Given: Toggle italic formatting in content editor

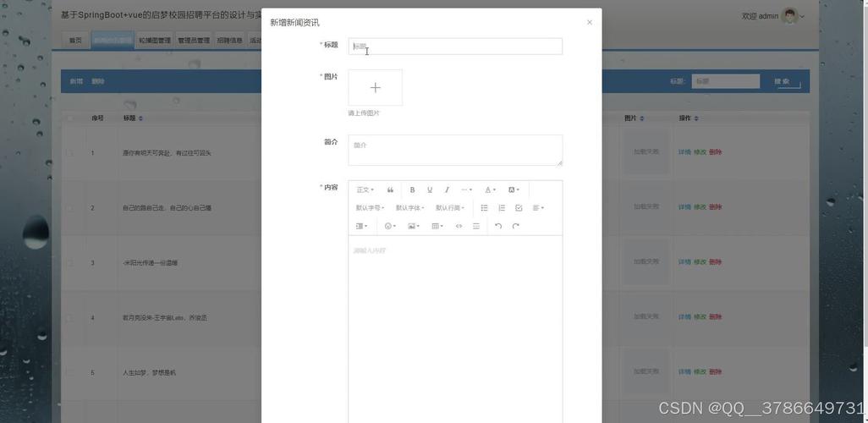Looking at the screenshot, I should (447, 190).
